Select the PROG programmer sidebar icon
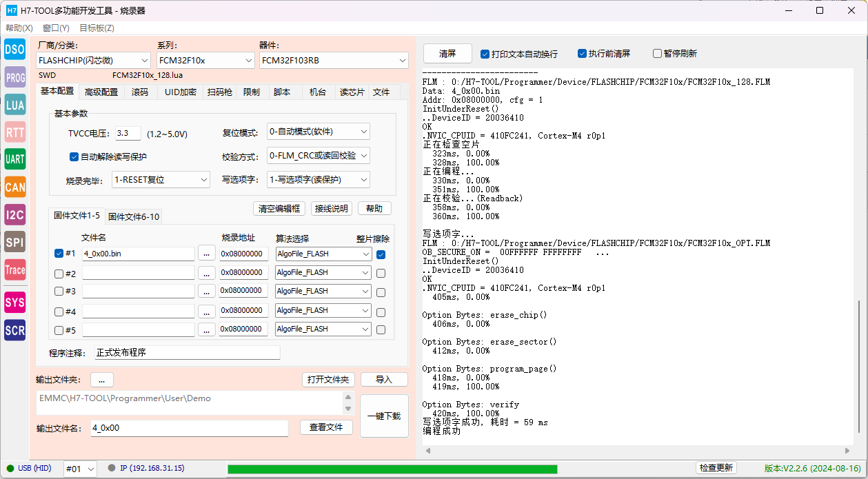The height and width of the screenshot is (479, 868). [x=15, y=77]
